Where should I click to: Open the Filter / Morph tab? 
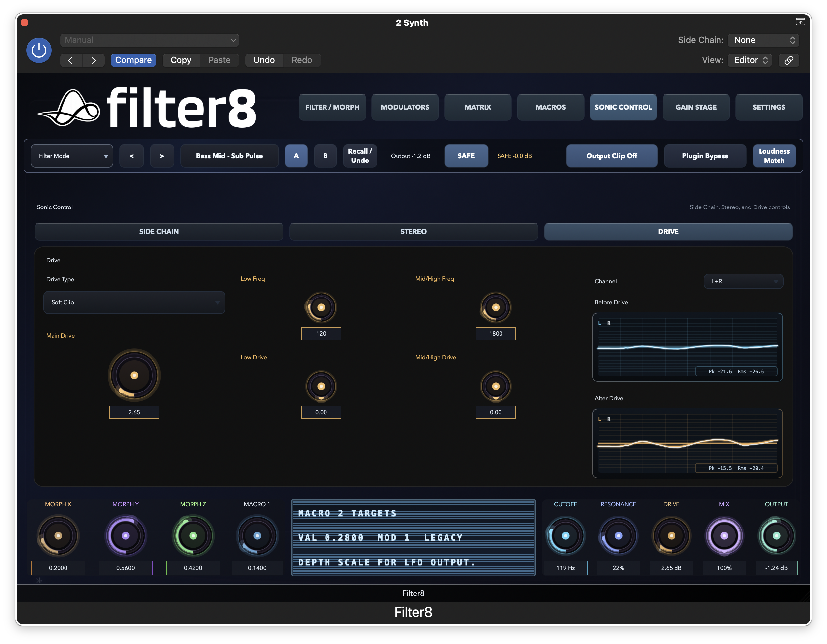point(332,107)
